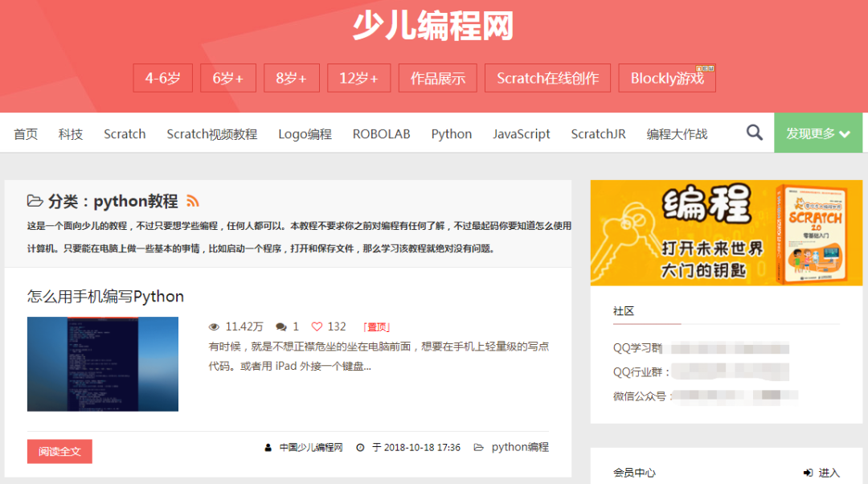Open the 首页 menu item

coord(26,134)
